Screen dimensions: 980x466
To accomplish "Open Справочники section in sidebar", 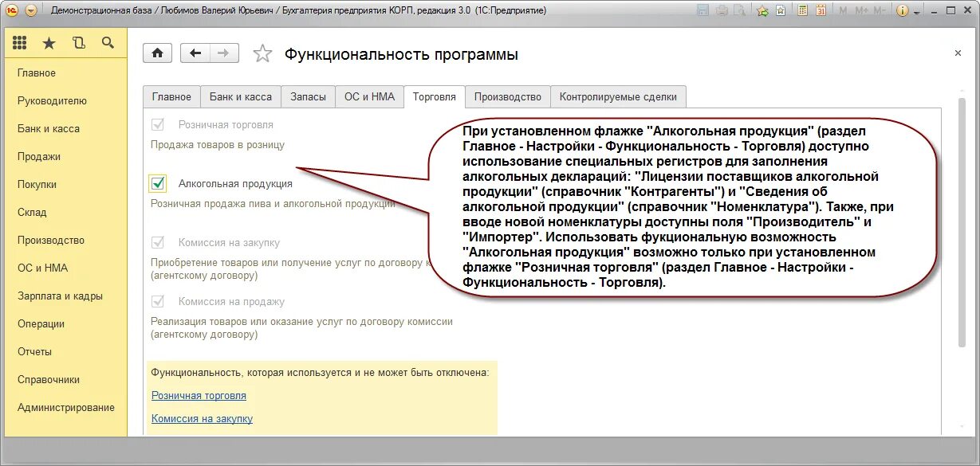I will 49,379.
